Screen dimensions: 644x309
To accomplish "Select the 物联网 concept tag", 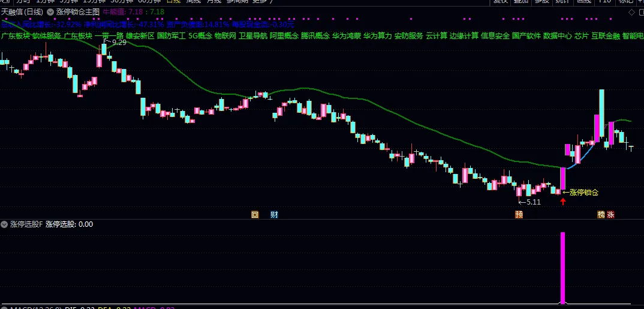I will click(x=225, y=36).
